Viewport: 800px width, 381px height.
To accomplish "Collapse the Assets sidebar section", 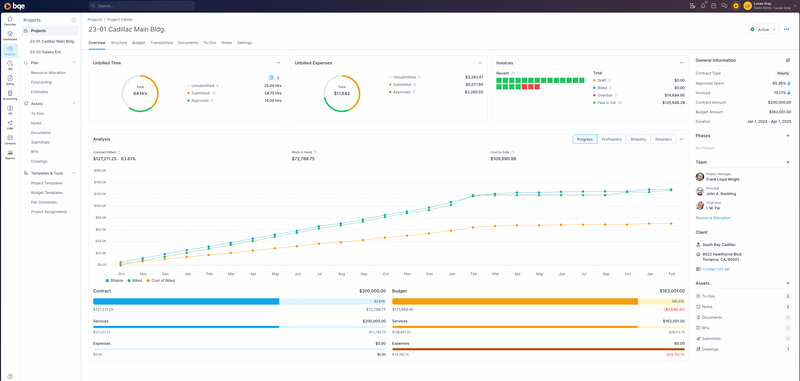I will tap(74, 104).
